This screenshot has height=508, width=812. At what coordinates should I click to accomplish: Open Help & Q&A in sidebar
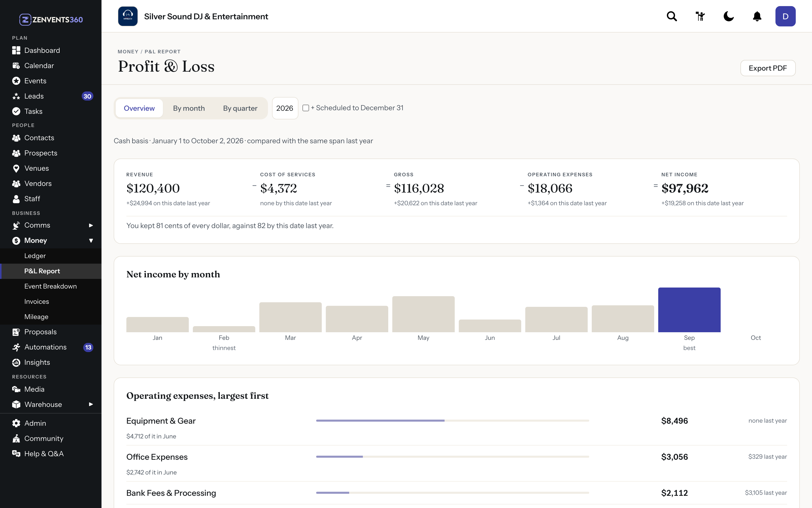pos(51,454)
